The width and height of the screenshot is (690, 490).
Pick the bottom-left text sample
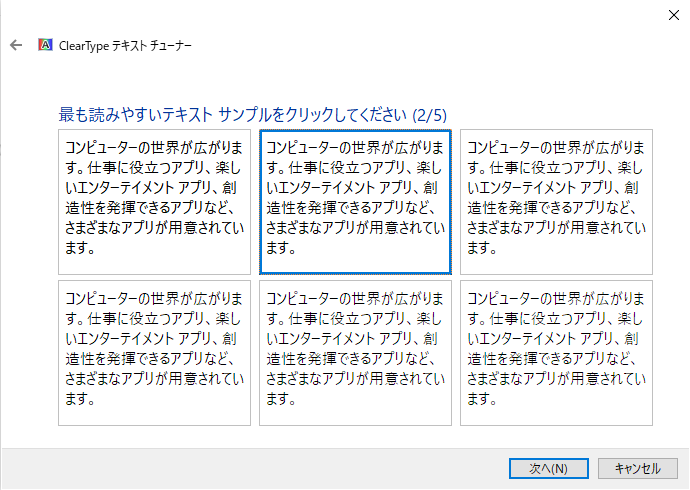coord(154,353)
